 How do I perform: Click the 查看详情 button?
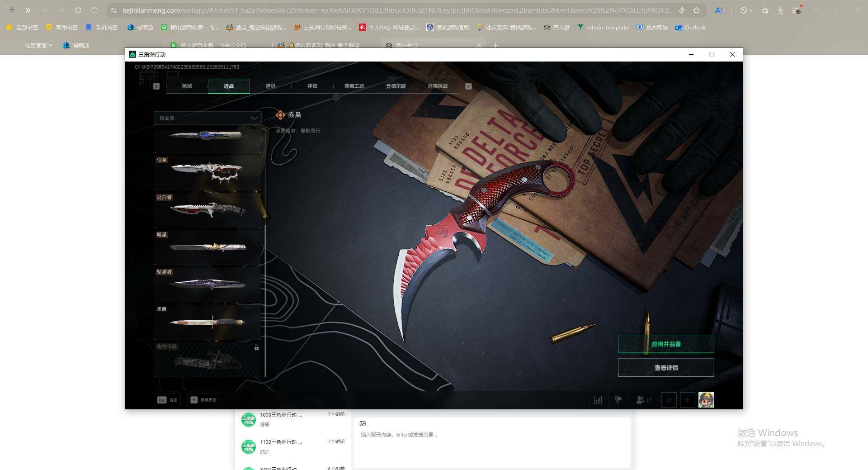[x=666, y=368]
